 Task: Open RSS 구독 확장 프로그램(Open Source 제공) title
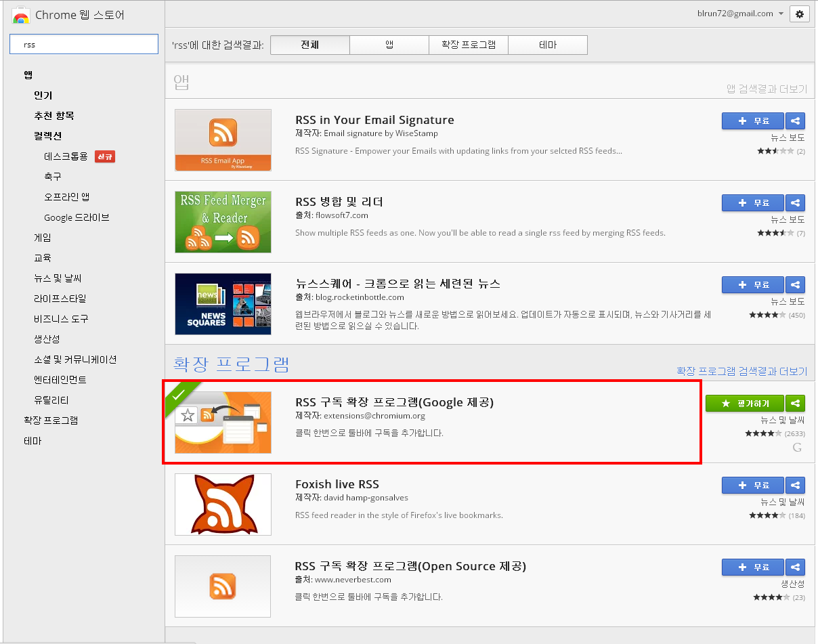click(x=410, y=566)
